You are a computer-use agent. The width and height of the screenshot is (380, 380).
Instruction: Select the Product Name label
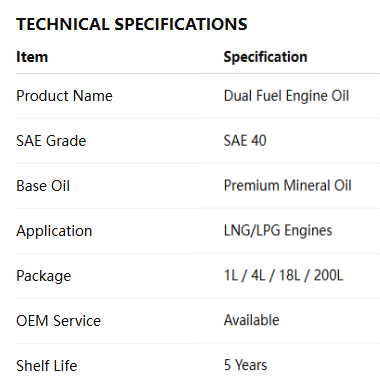tap(64, 96)
